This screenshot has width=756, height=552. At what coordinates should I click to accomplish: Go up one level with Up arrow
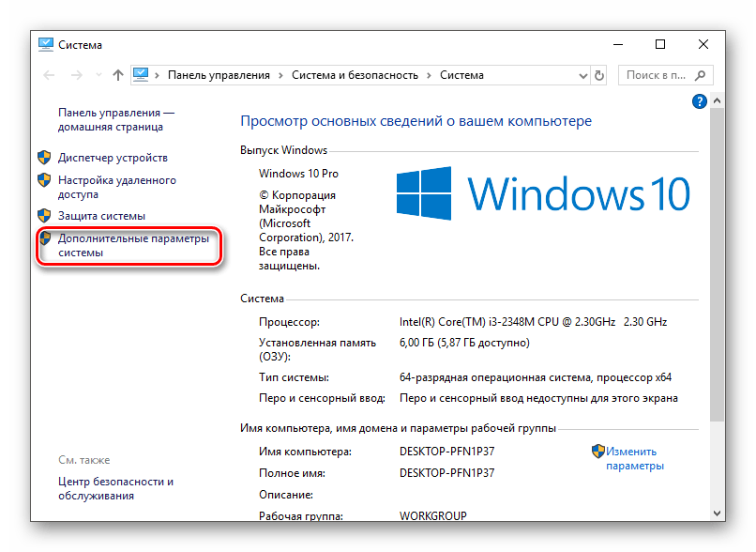(118, 75)
